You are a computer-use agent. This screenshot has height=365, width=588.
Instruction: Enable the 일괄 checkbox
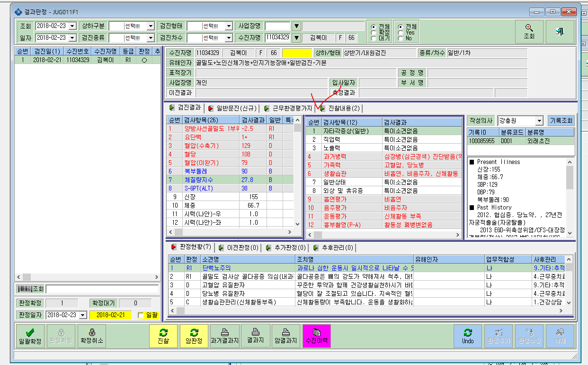[x=141, y=315]
